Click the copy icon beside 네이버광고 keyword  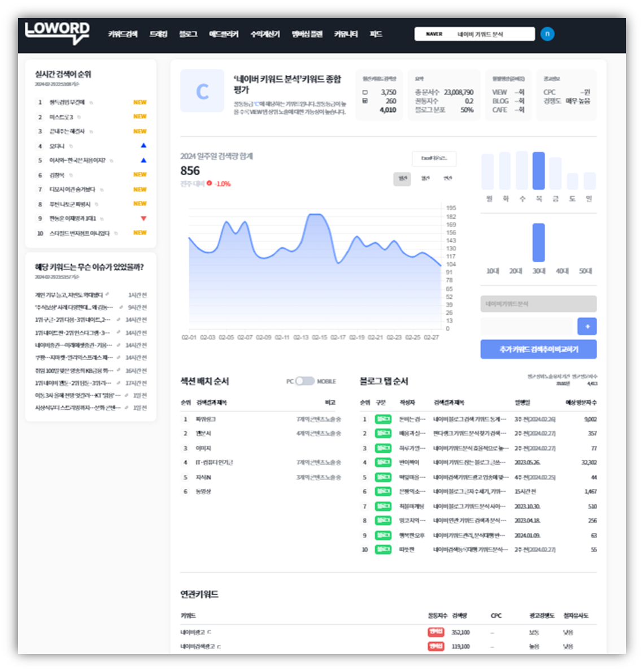tap(210, 632)
